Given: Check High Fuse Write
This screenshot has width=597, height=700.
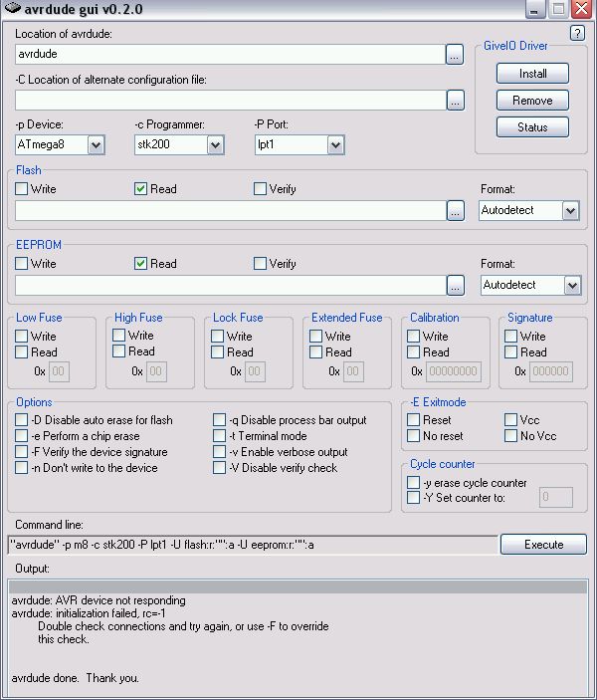Looking at the screenshot, I should (x=118, y=335).
